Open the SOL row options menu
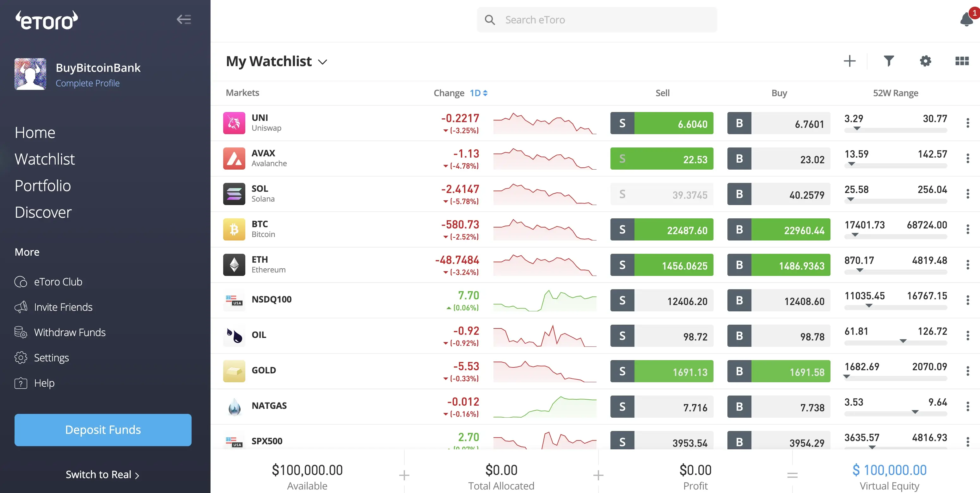 click(967, 194)
